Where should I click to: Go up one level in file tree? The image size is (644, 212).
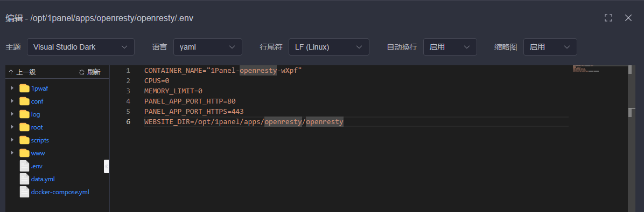pos(22,72)
